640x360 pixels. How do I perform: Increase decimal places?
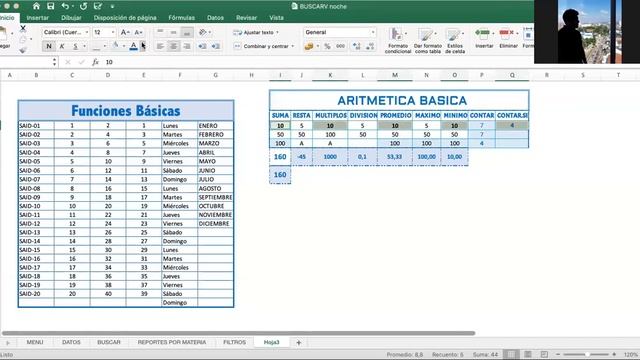pos(356,46)
